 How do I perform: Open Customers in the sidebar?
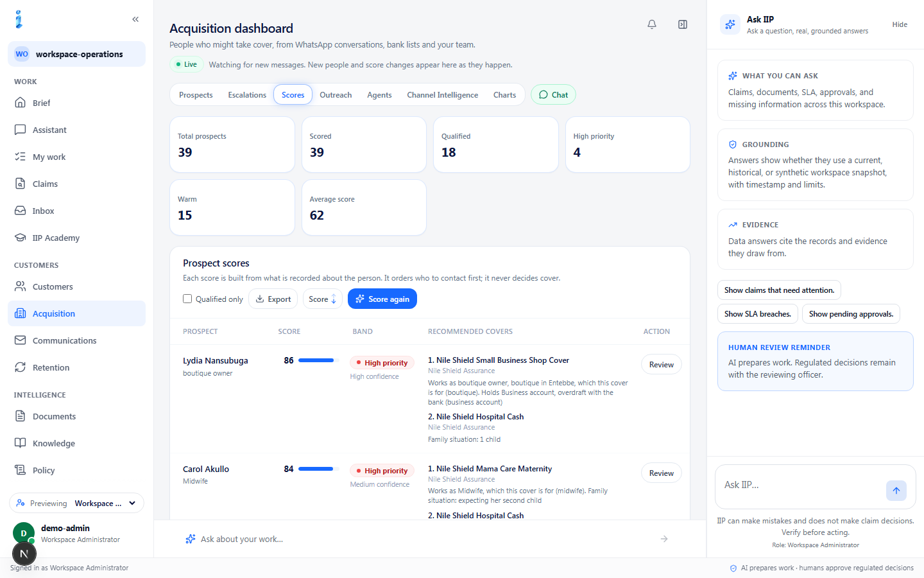(76, 286)
